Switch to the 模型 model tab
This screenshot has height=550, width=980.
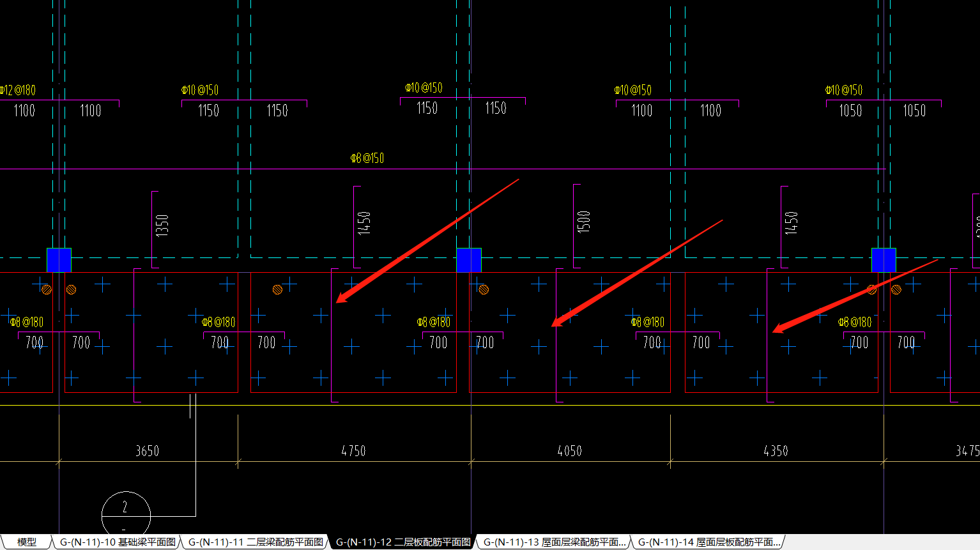click(x=26, y=542)
